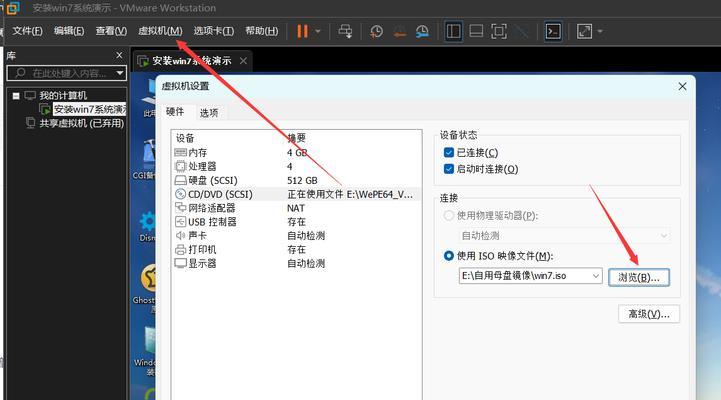Toggle the thumbnail bar view icon

476,31
